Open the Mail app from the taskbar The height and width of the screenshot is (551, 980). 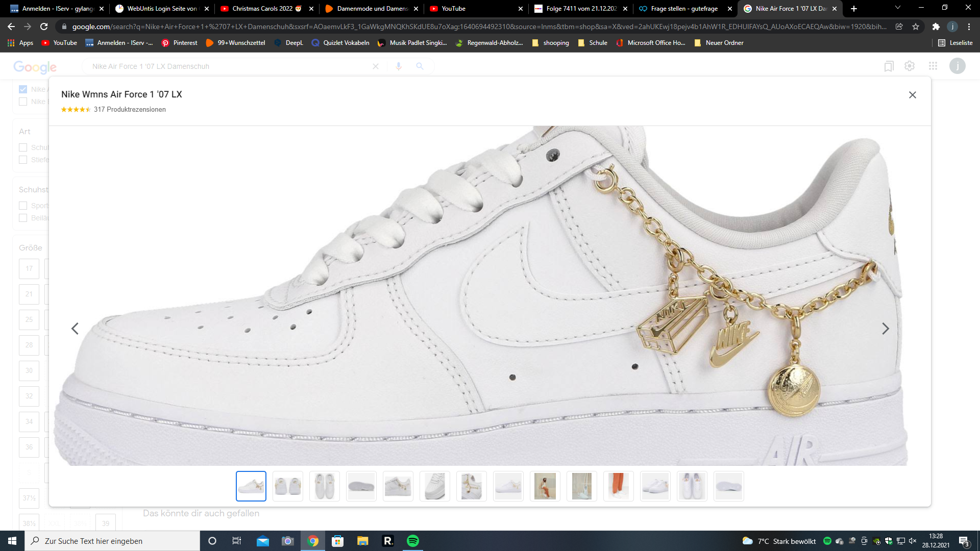click(x=263, y=541)
